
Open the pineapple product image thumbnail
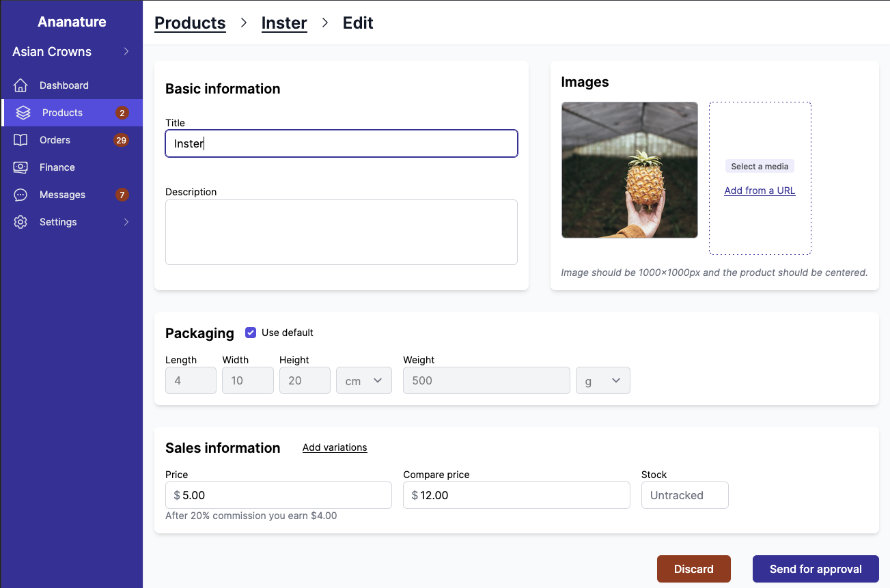pyautogui.click(x=629, y=170)
